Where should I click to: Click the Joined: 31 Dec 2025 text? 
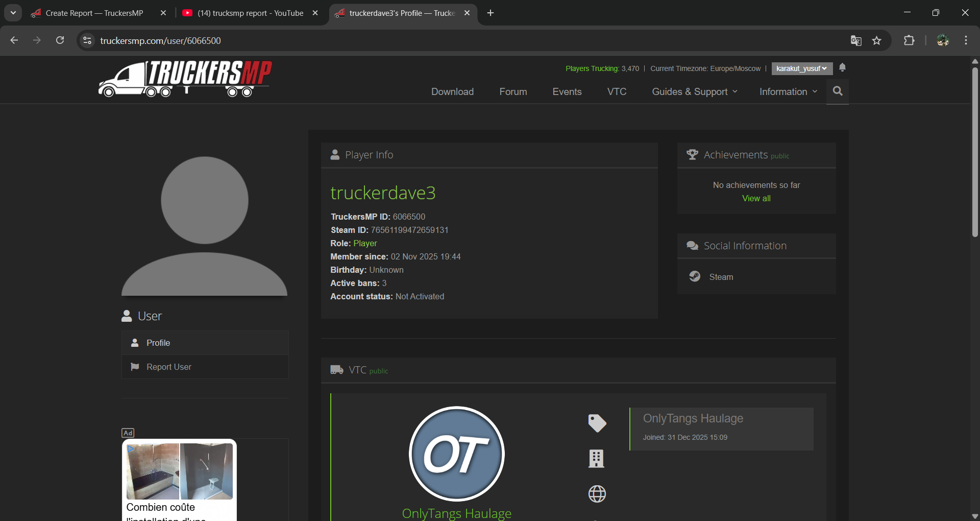[x=685, y=437]
